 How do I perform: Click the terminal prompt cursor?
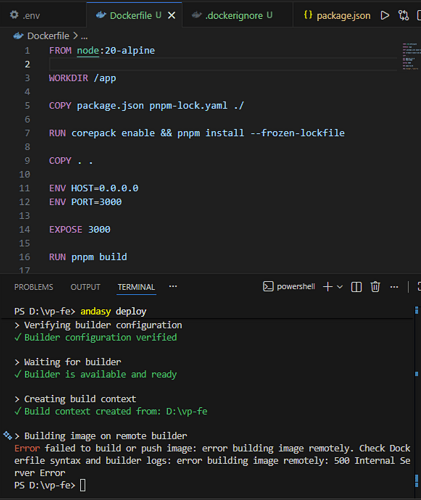pos(83,485)
